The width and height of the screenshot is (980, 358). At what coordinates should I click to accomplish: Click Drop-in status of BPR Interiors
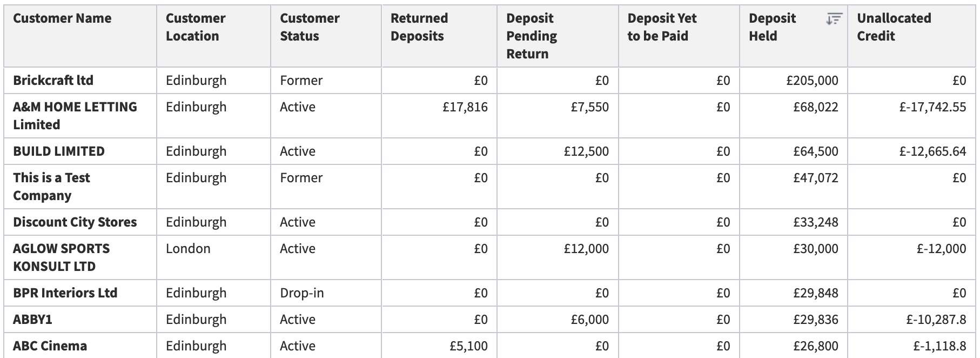[x=302, y=293]
